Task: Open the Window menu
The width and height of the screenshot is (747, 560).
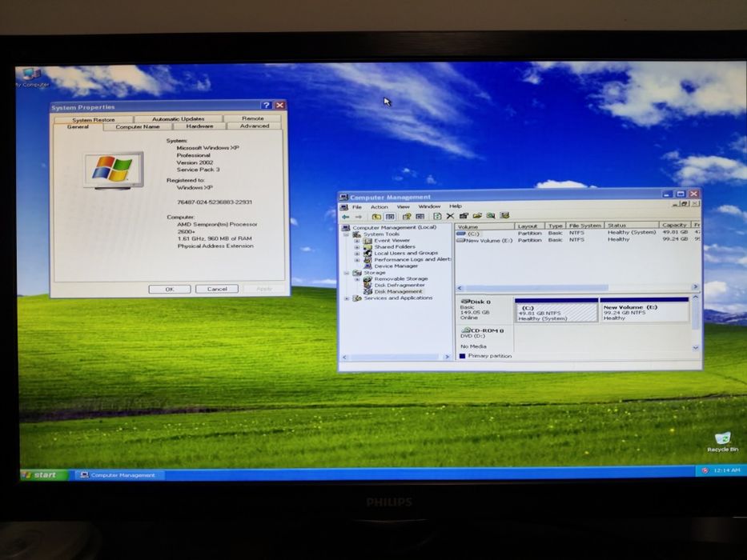Action: [429, 206]
